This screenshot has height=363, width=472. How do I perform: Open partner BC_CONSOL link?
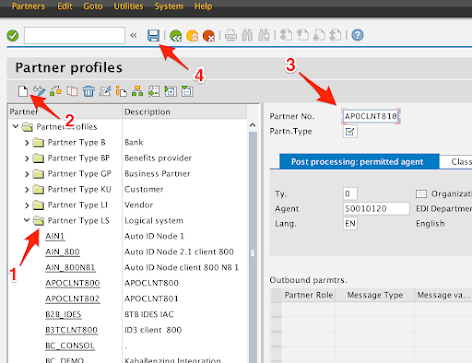[x=70, y=346]
